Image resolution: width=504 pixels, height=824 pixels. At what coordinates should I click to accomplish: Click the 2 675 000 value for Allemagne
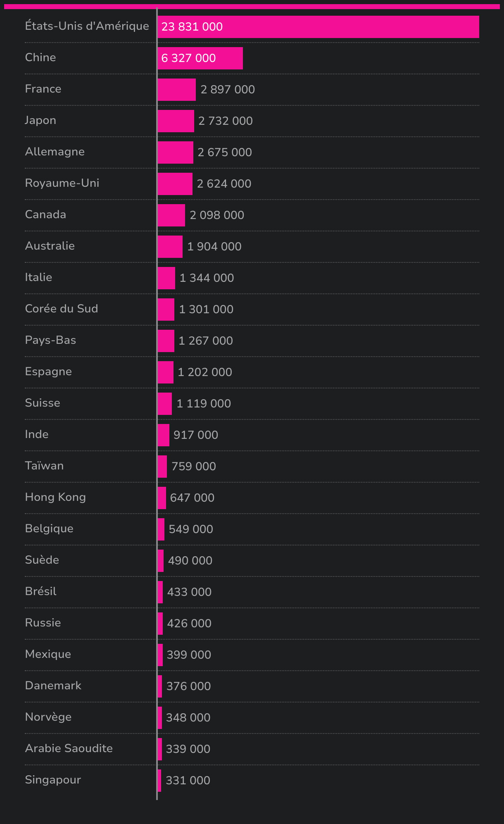tap(225, 152)
